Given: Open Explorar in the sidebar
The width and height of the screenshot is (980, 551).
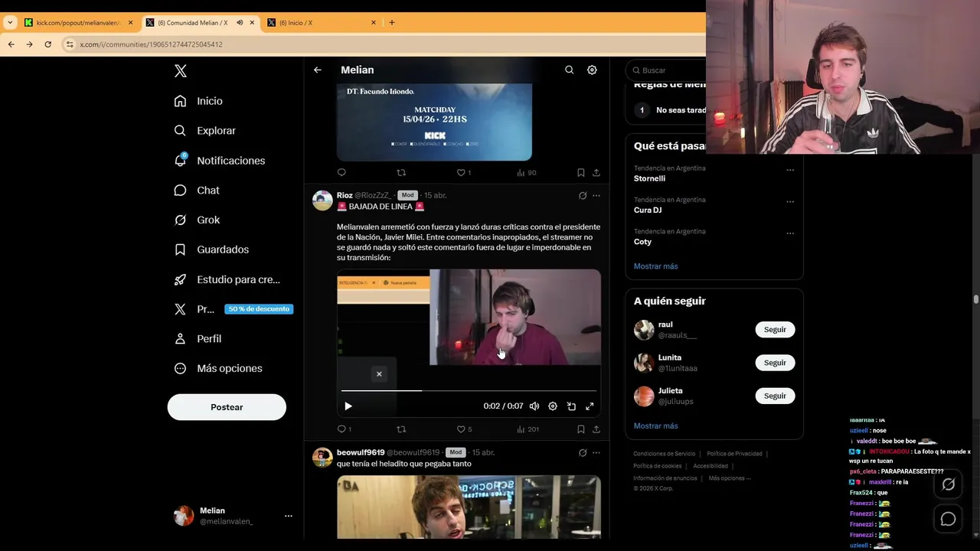Looking at the screenshot, I should click(204, 131).
